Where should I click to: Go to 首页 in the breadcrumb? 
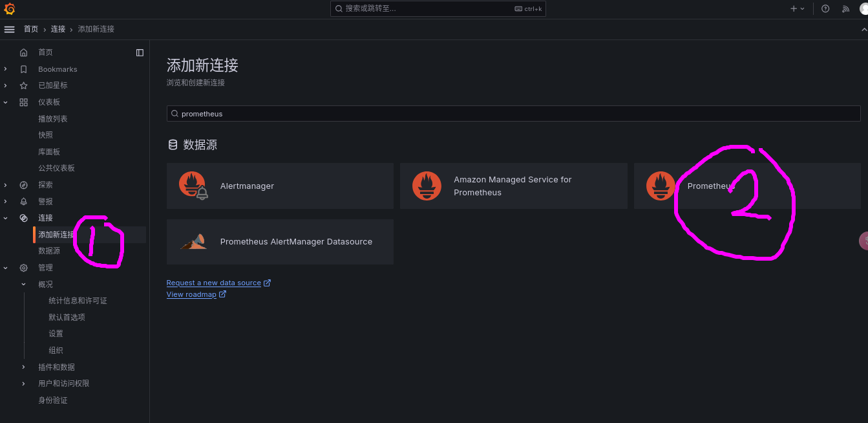tap(31, 29)
